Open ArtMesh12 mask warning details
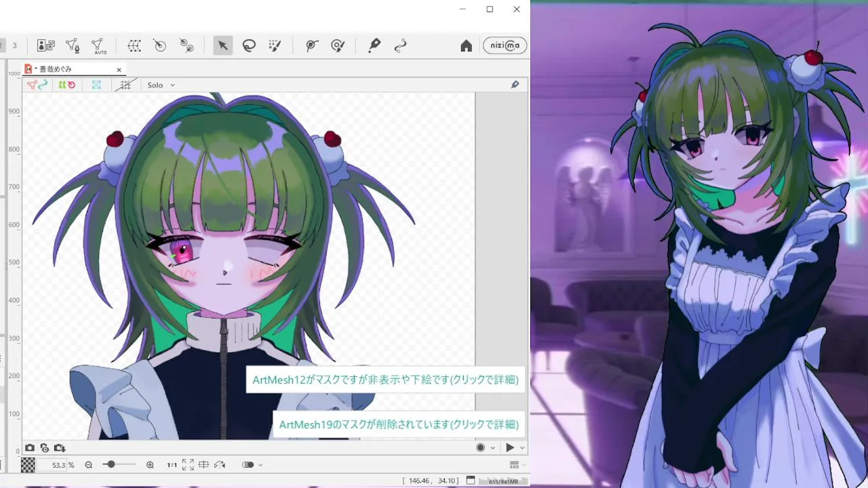Viewport: 868px width, 488px height. pyautogui.click(x=385, y=380)
